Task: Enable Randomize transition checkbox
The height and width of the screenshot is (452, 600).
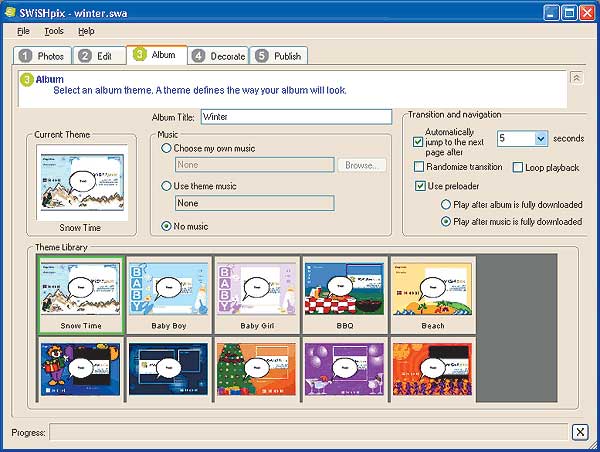Action: point(420,167)
